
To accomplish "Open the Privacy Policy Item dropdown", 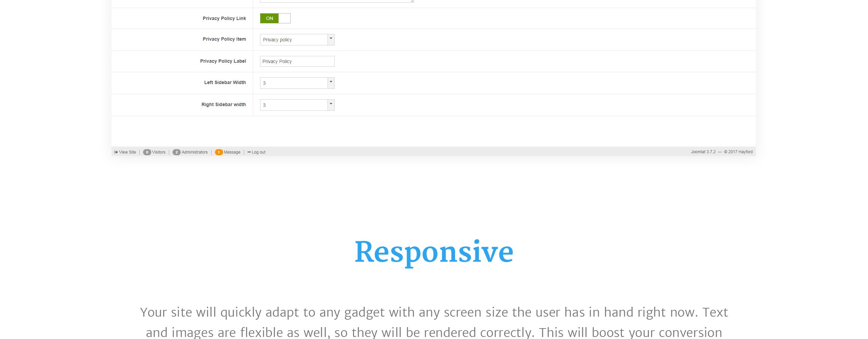I will [297, 40].
